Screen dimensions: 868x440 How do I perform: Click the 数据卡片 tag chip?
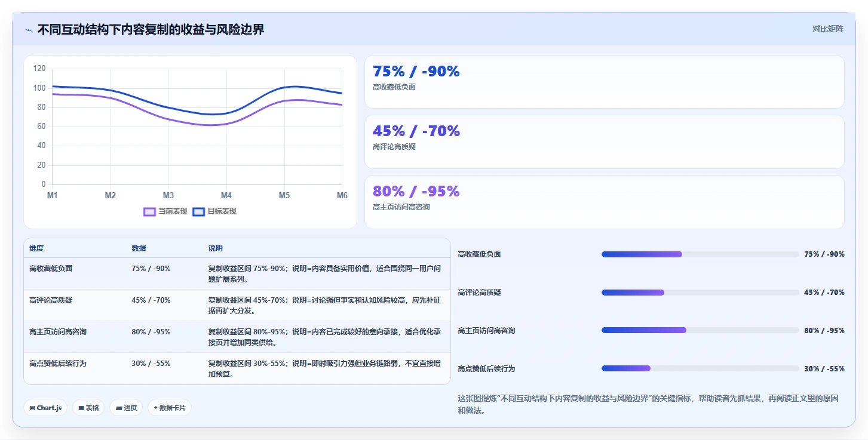click(170, 408)
